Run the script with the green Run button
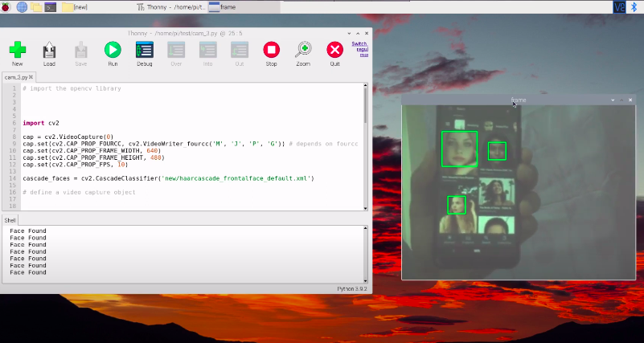 pyautogui.click(x=113, y=50)
